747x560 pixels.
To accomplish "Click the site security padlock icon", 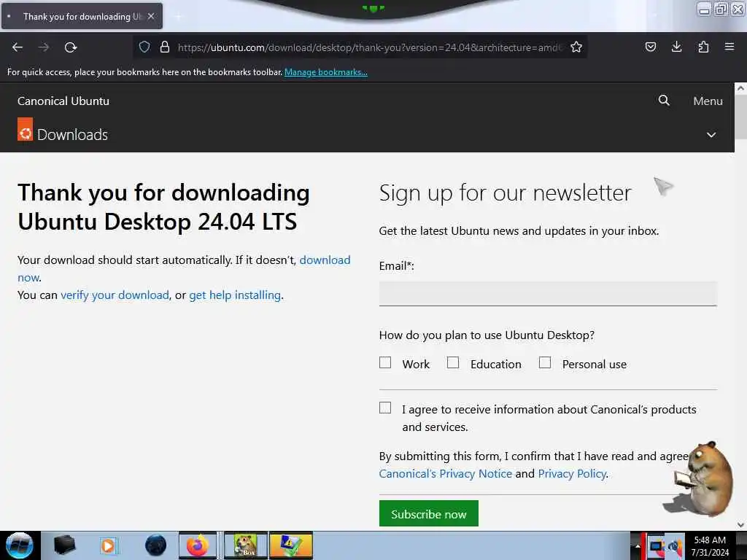I will coord(165,47).
